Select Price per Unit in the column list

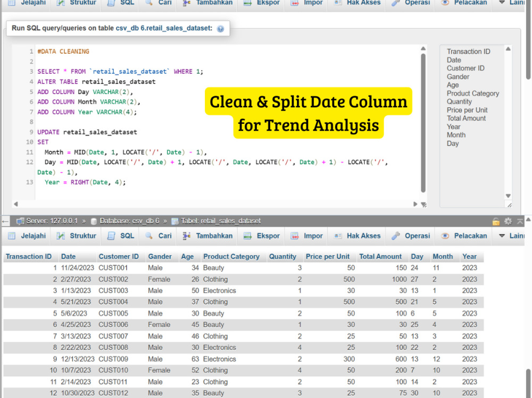click(467, 110)
